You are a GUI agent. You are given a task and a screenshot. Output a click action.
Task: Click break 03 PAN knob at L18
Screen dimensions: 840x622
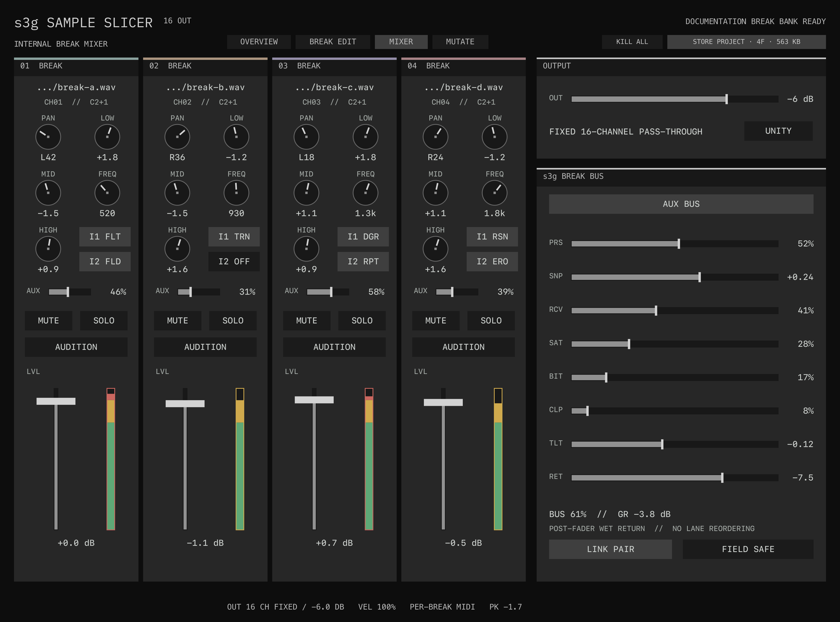(x=307, y=137)
